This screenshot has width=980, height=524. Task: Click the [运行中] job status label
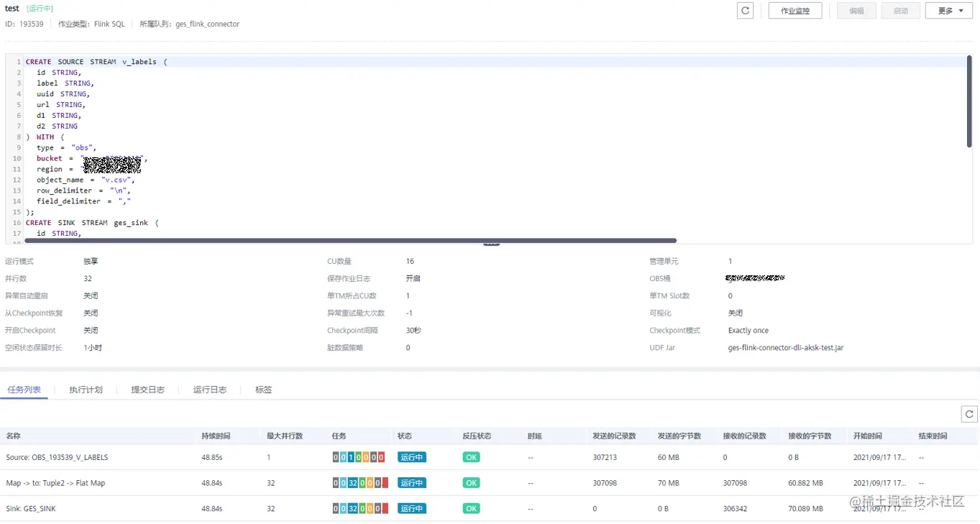click(40, 9)
